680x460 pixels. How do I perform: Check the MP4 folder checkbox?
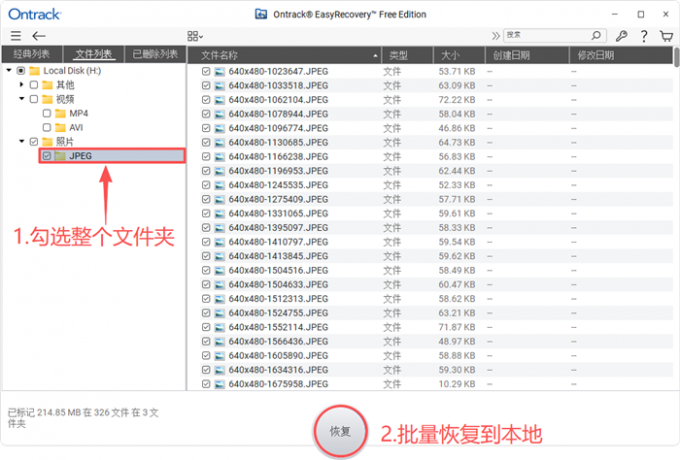(x=47, y=113)
